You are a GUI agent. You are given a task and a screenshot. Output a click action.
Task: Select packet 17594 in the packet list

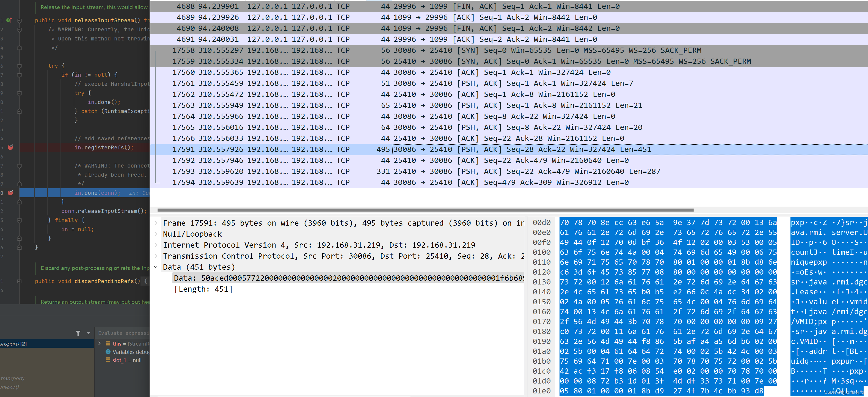[509, 182]
